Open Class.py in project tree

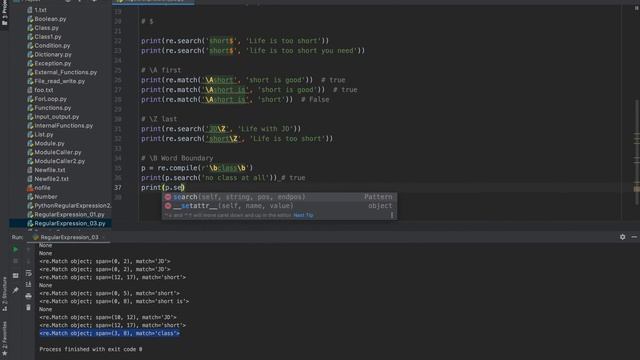tap(47, 28)
